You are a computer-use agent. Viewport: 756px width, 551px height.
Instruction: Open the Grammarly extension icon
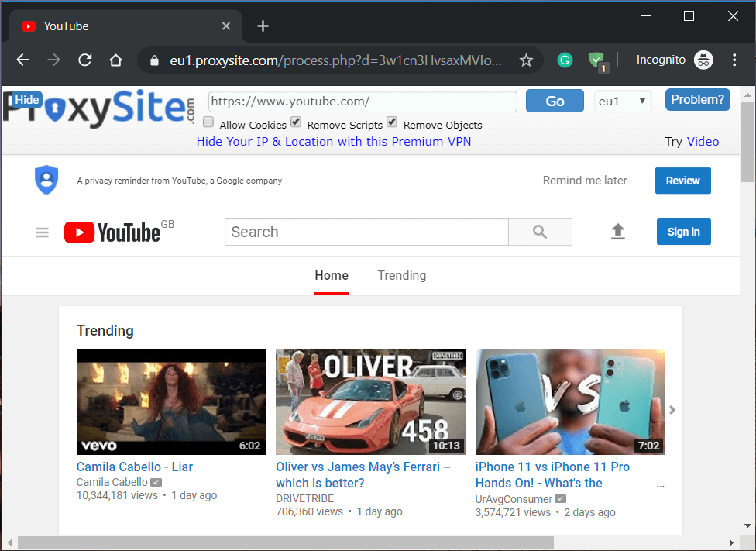[x=565, y=60]
